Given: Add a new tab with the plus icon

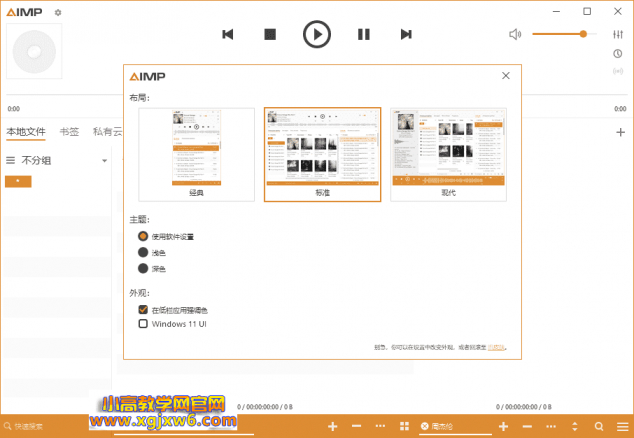Looking at the screenshot, I should 620,132.
